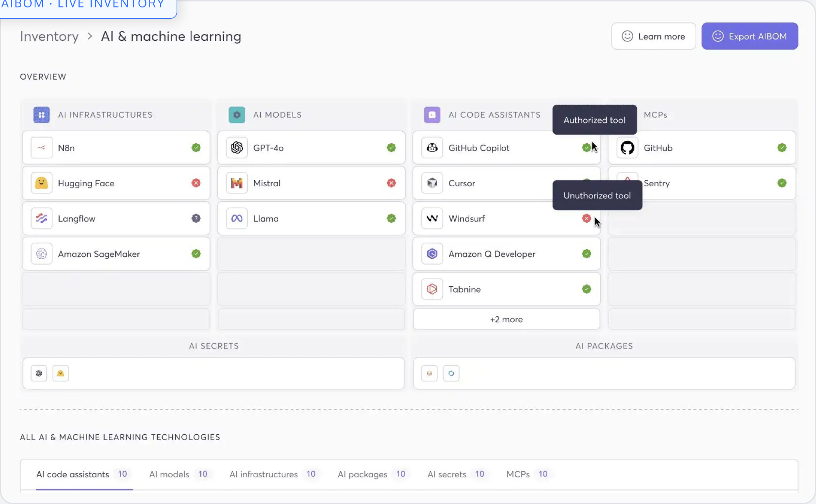Click the Hugging Face icon in AI Secrets

coord(60,374)
